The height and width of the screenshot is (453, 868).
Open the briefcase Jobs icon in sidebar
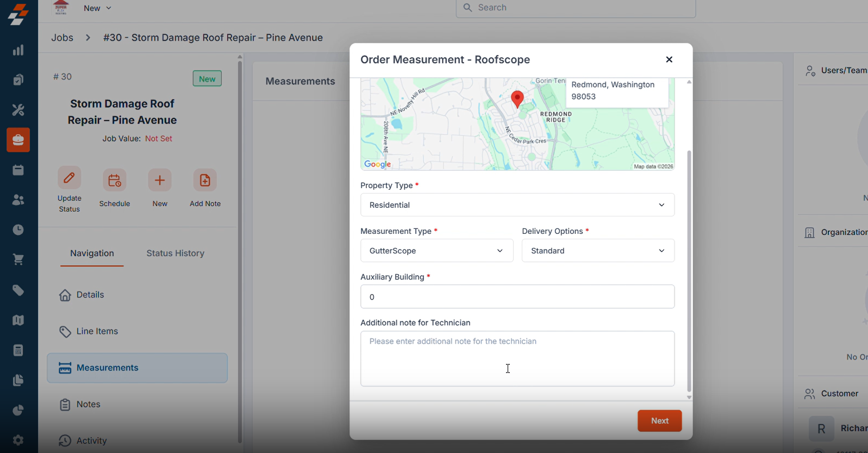pyautogui.click(x=18, y=140)
